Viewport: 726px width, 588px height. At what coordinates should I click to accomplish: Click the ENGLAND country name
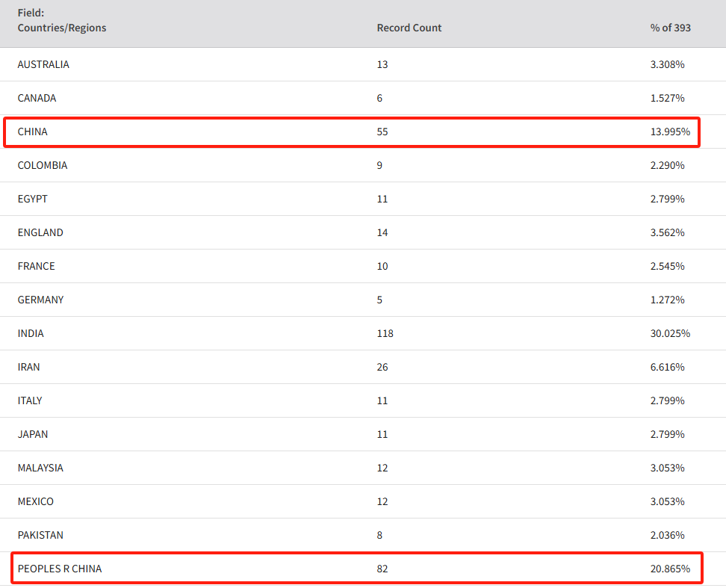coord(40,232)
